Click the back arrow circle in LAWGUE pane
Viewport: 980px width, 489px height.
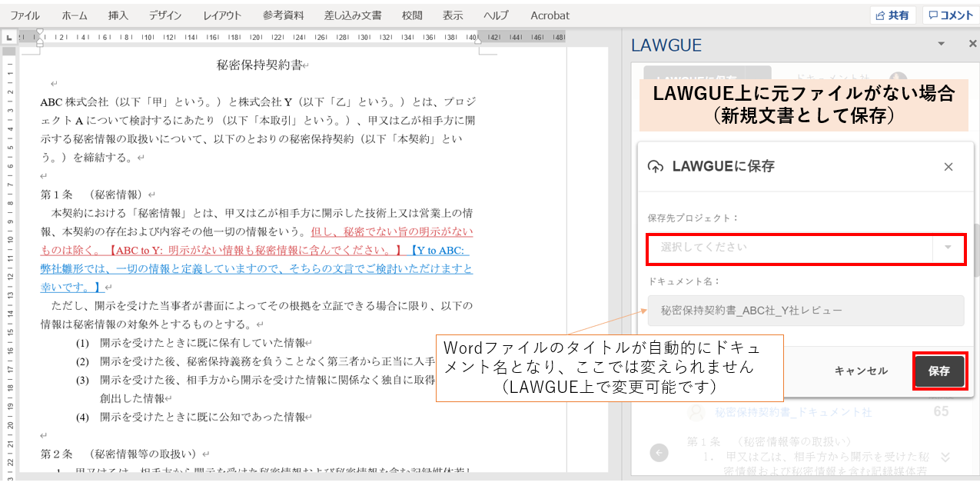click(659, 453)
